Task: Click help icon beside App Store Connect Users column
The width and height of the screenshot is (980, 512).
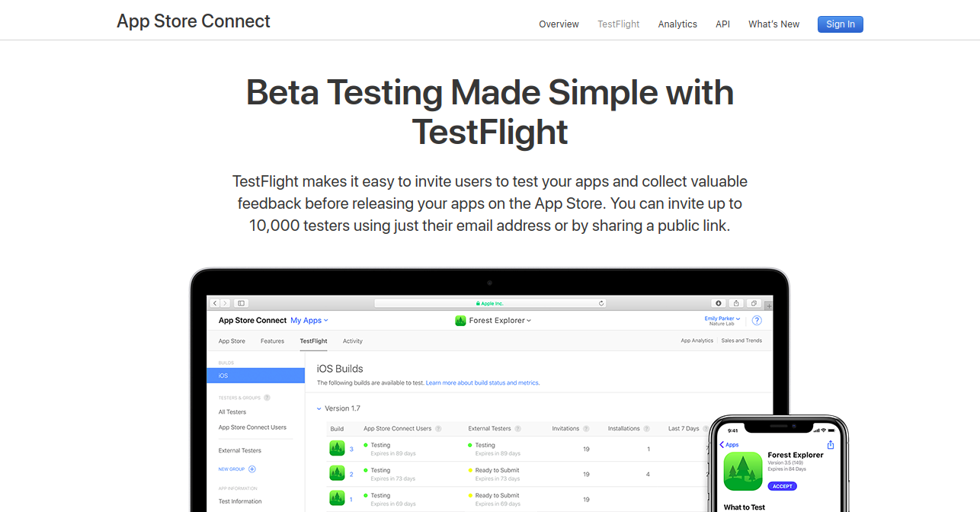Action: pos(437,429)
